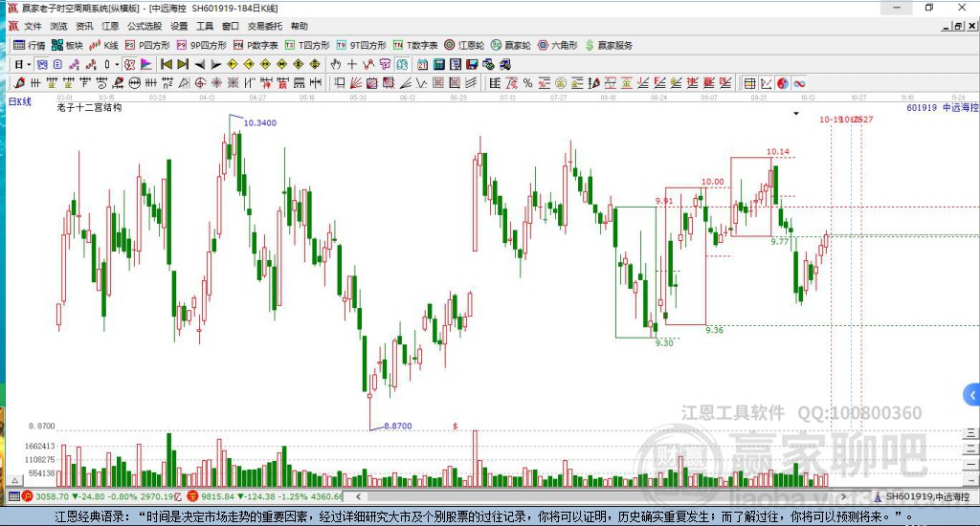Expand the small black chart dropdown triangle
The width and height of the screenshot is (980, 526).
[x=796, y=114]
